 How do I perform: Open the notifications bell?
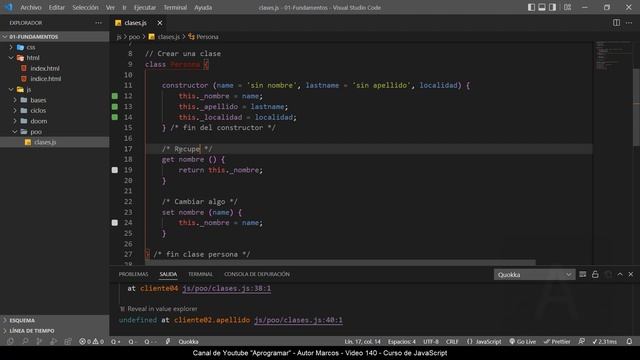[629, 342]
